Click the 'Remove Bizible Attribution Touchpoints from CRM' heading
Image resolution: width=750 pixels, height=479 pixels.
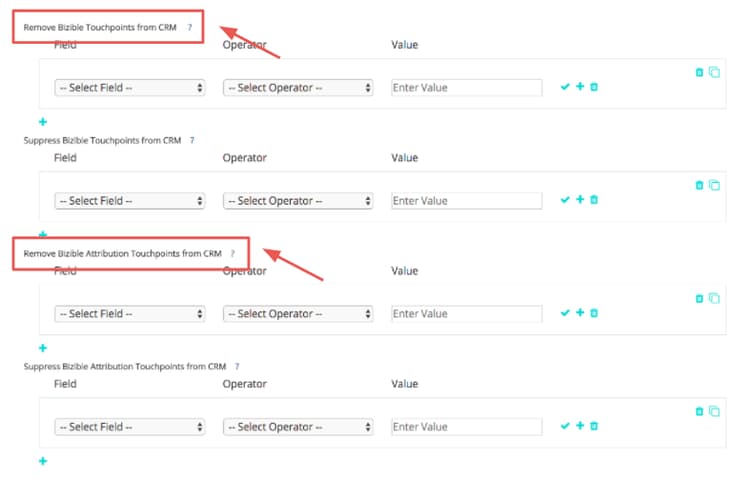pyautogui.click(x=122, y=254)
